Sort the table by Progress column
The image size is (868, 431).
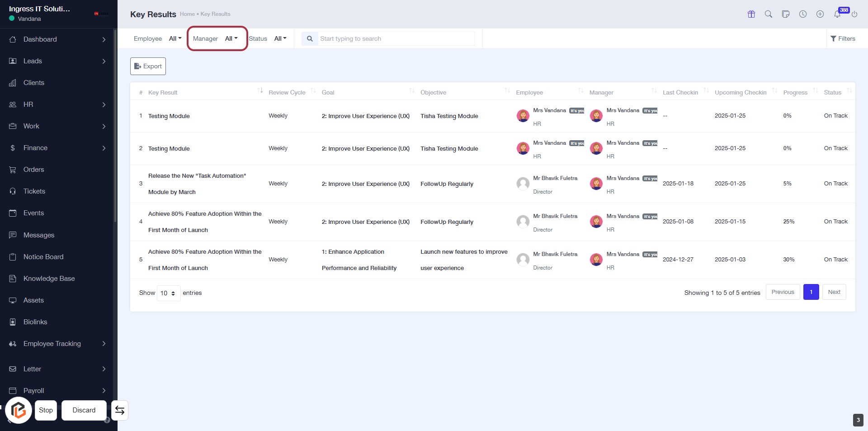tap(795, 92)
